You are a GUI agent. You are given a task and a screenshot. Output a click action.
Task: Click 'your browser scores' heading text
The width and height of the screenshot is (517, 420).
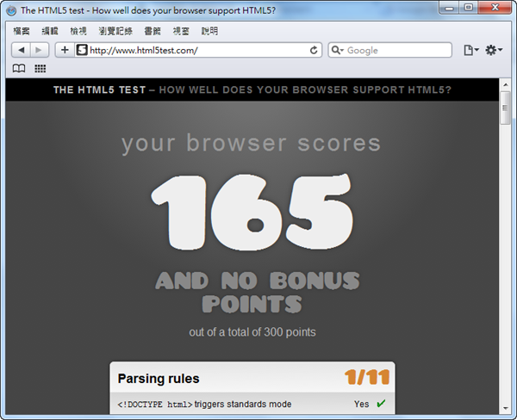coord(252,144)
